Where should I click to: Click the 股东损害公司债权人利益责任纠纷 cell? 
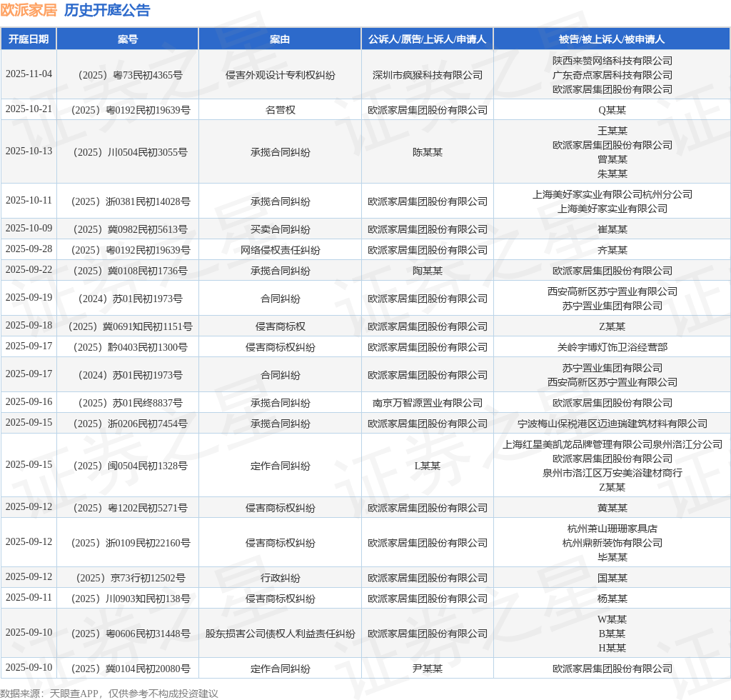tap(280, 634)
